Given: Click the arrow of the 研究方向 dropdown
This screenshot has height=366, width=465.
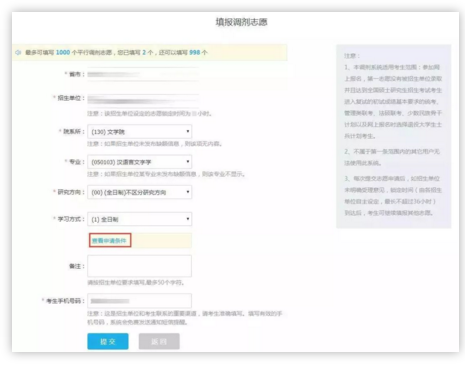Looking at the screenshot, I should coord(188,192).
